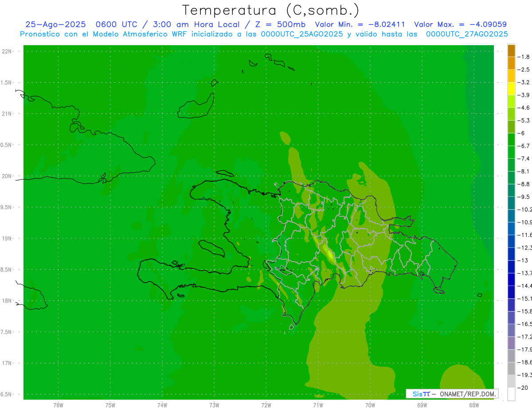Pick the green swatch between -6.7 and -7.4

tap(511, 153)
